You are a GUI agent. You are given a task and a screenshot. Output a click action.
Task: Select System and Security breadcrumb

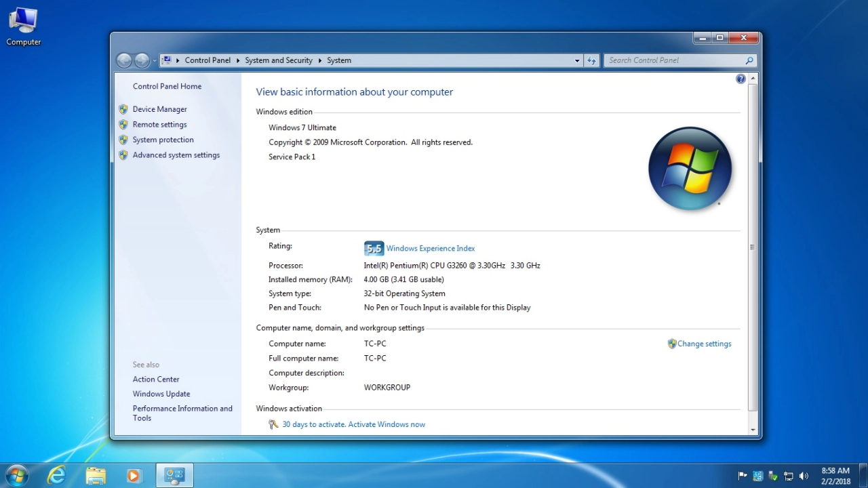coord(279,60)
